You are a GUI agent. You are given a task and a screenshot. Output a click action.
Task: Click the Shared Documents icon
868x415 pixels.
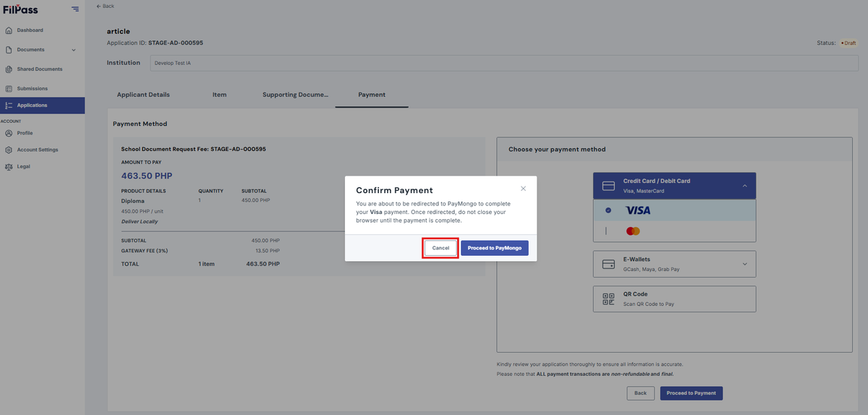pos(9,69)
